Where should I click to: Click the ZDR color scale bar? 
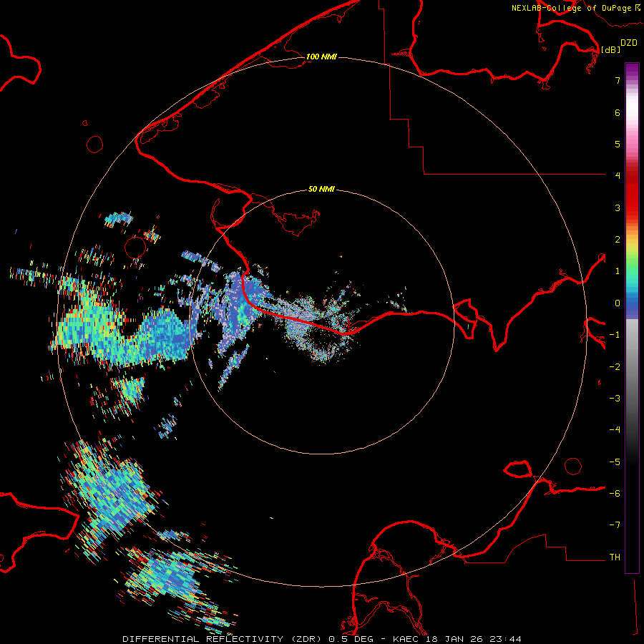click(632, 318)
